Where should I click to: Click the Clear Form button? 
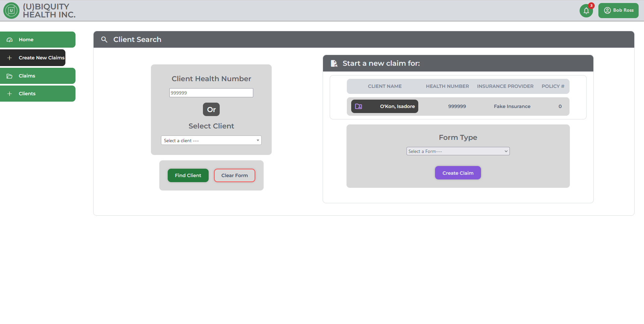(x=234, y=175)
